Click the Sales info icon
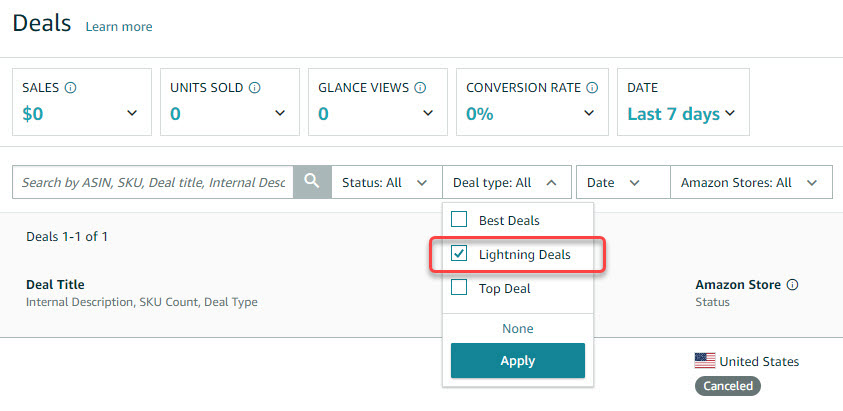 click(70, 88)
